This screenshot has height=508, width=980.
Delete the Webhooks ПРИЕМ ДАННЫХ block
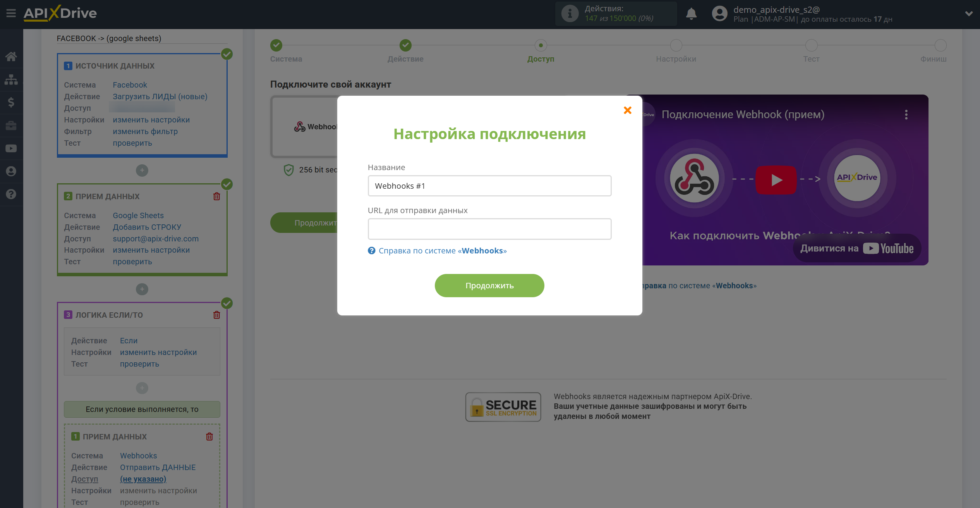coord(209,437)
